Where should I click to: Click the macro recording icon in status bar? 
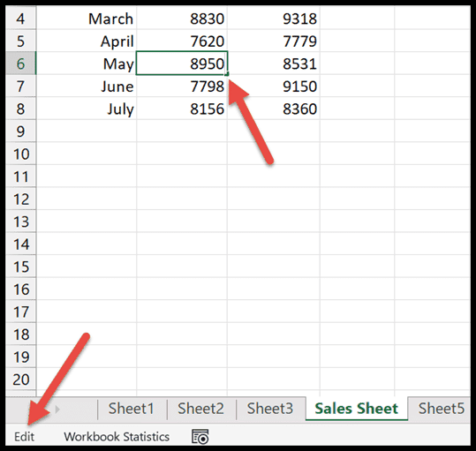(200, 437)
